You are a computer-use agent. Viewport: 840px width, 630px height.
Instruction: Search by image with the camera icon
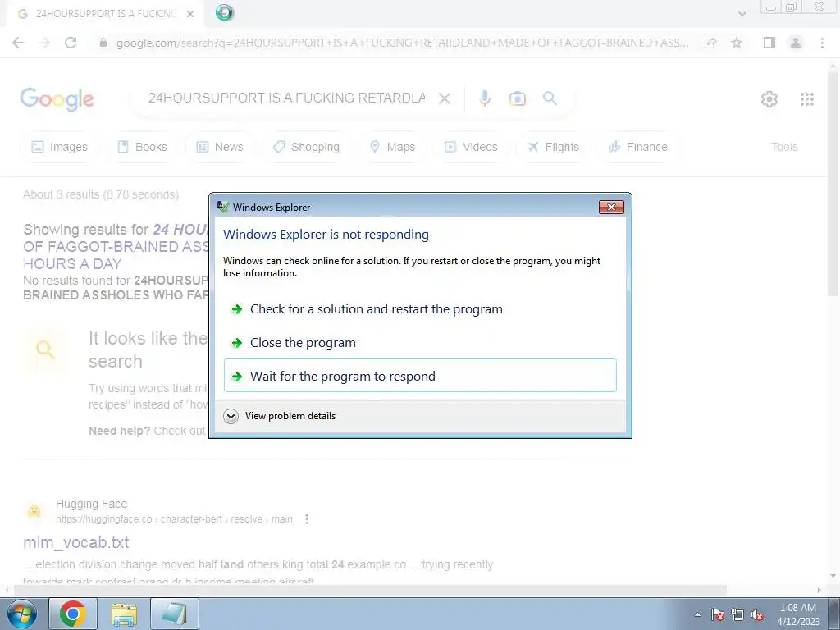click(x=518, y=98)
